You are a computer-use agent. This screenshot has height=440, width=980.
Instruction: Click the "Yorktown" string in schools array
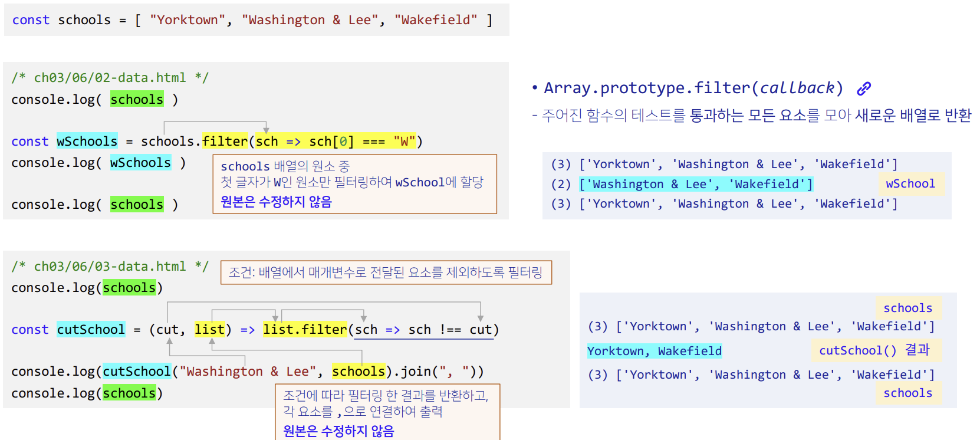(x=188, y=20)
